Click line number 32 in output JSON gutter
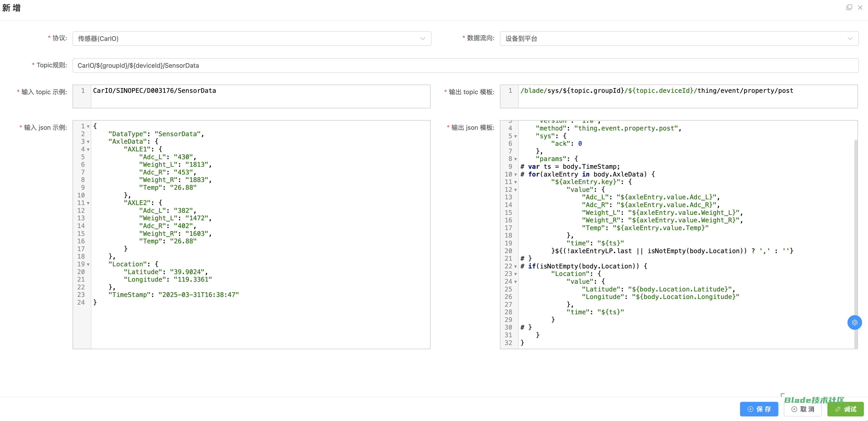Image resolution: width=868 pixels, height=421 pixels. (x=508, y=343)
